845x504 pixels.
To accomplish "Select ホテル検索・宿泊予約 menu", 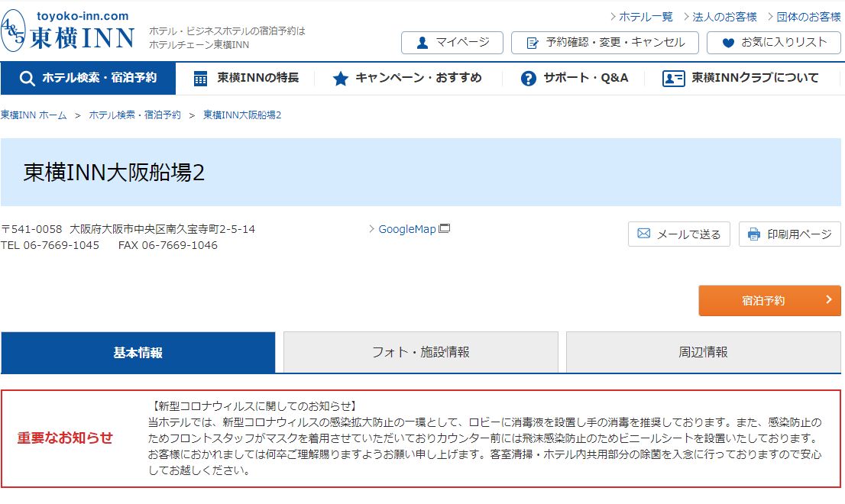I will [89, 79].
